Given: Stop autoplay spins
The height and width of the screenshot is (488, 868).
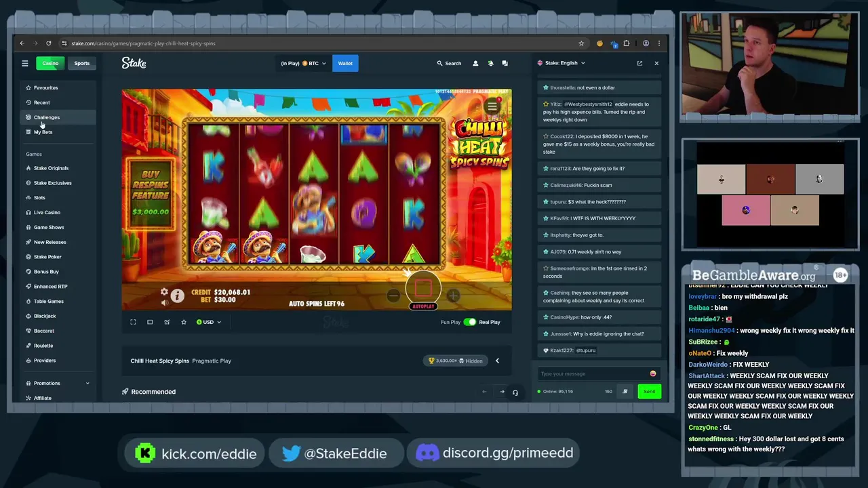Looking at the screenshot, I should click(x=423, y=288).
